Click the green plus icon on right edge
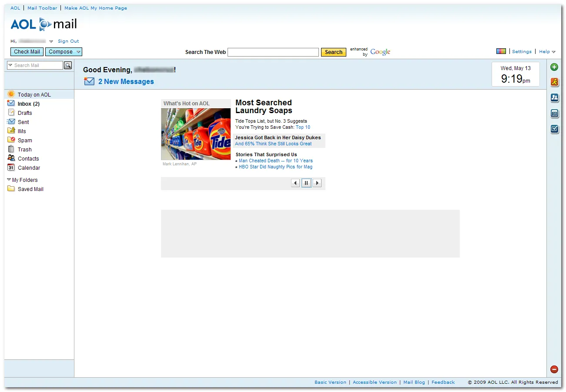This screenshot has width=566, height=392. pyautogui.click(x=554, y=67)
